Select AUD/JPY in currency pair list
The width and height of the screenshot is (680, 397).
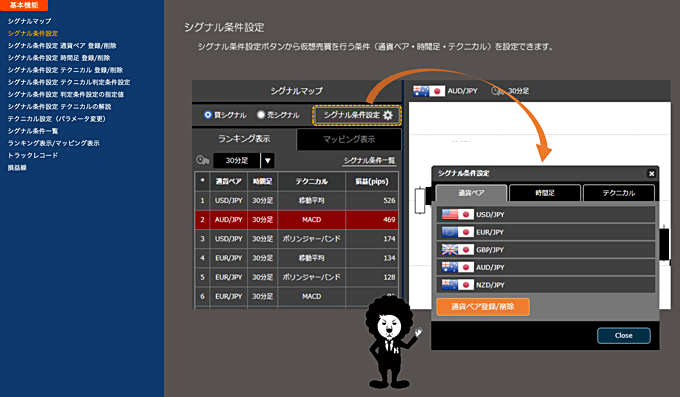(x=546, y=267)
